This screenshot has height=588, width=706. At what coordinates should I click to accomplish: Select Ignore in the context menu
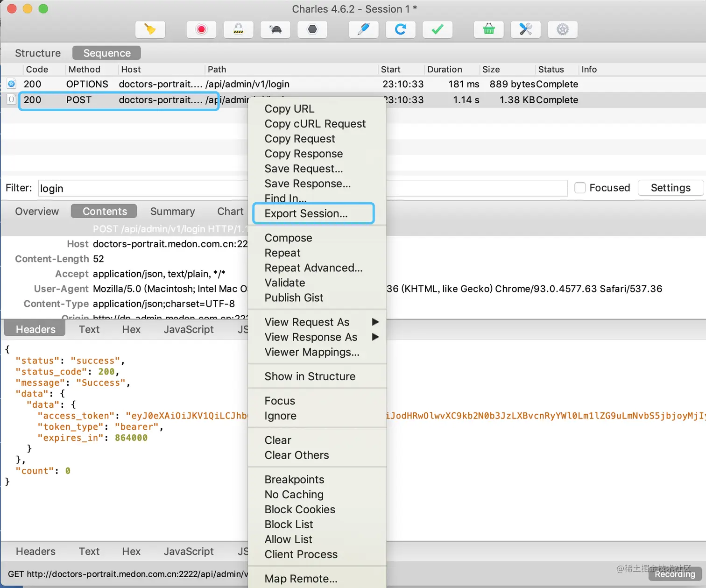(x=281, y=416)
